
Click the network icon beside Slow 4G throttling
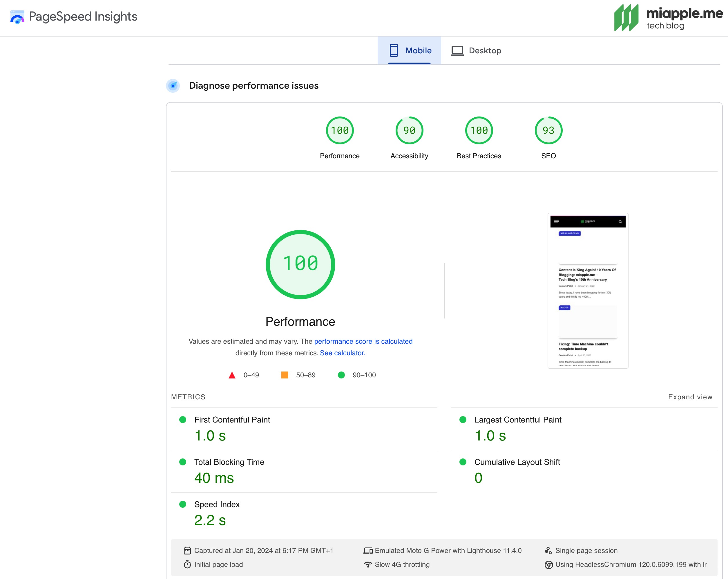click(x=368, y=565)
